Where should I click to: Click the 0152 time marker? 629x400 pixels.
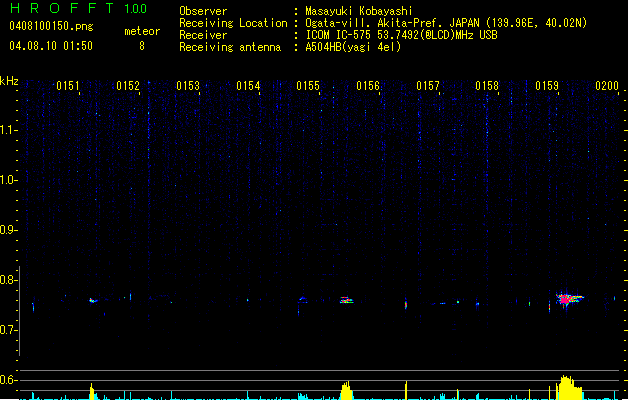[128, 86]
